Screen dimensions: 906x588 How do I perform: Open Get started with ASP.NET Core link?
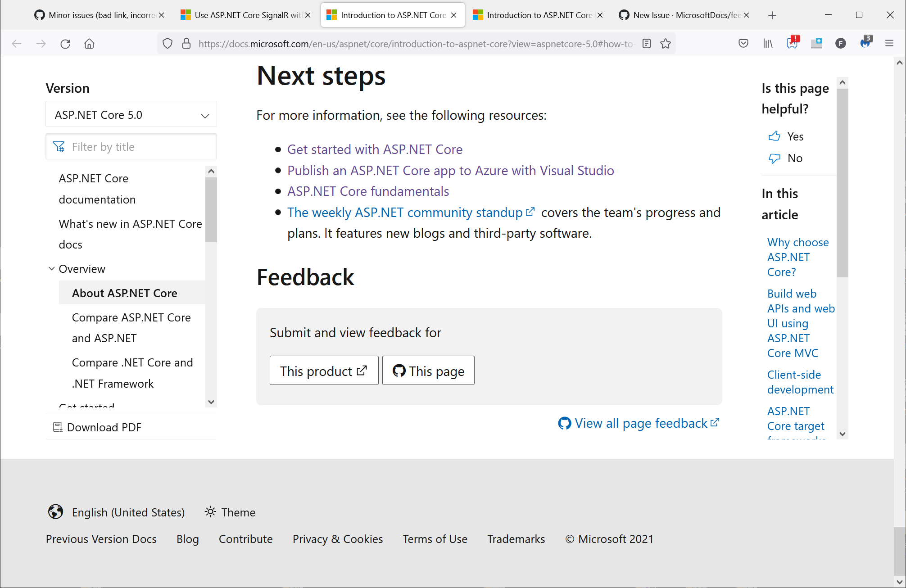pos(375,149)
